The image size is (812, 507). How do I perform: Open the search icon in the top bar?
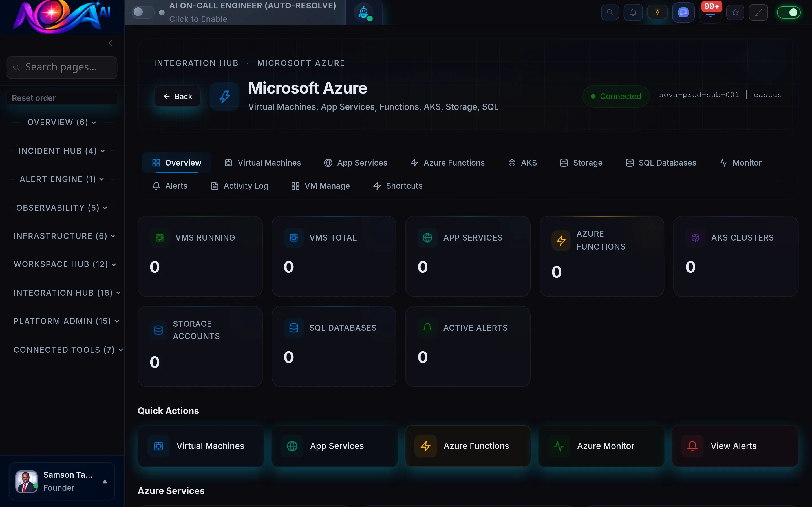click(x=610, y=12)
